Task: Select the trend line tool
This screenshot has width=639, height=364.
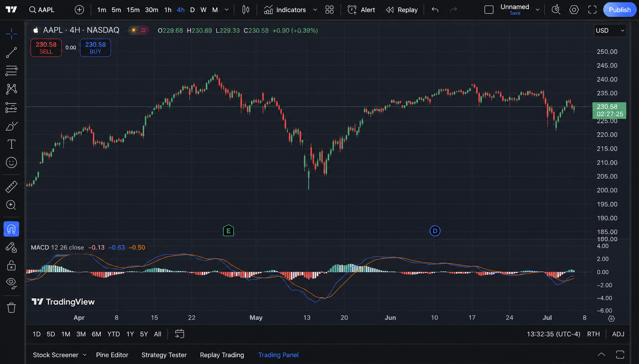Action: (x=12, y=52)
